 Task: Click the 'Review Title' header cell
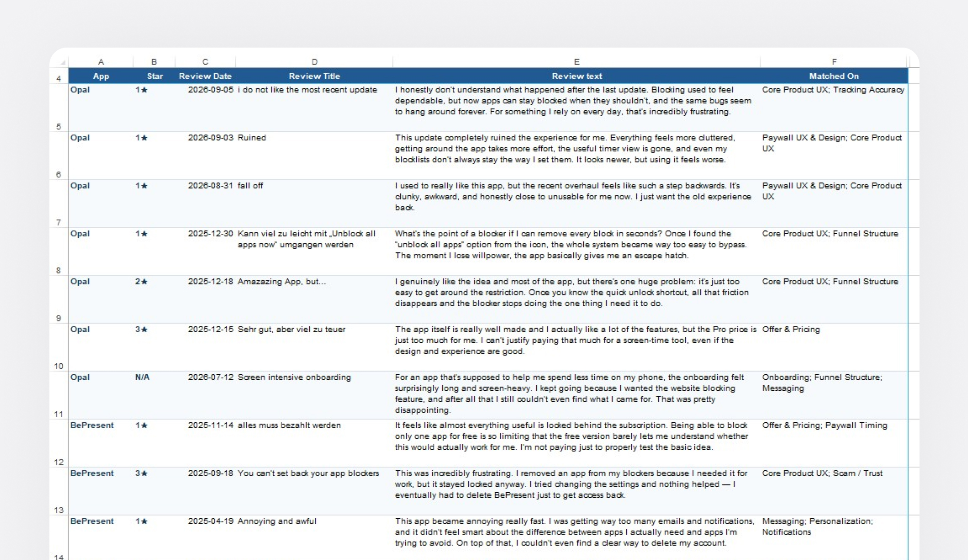coord(314,76)
